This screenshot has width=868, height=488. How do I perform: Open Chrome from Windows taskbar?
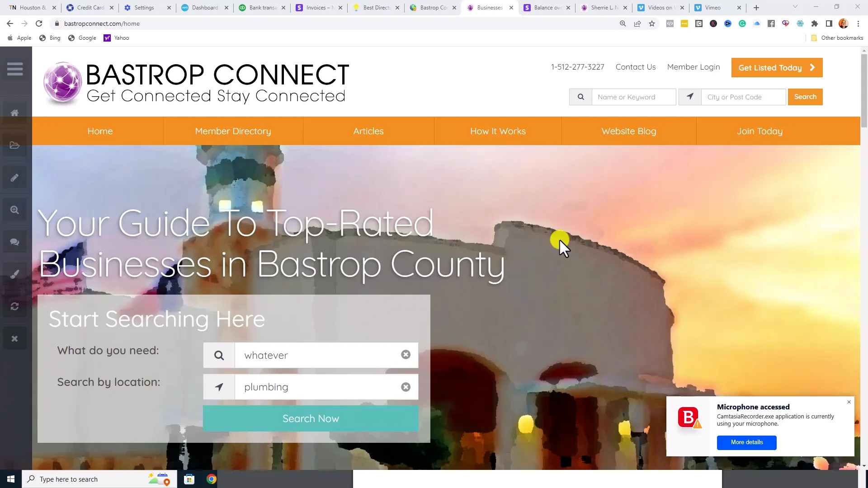tap(211, 479)
